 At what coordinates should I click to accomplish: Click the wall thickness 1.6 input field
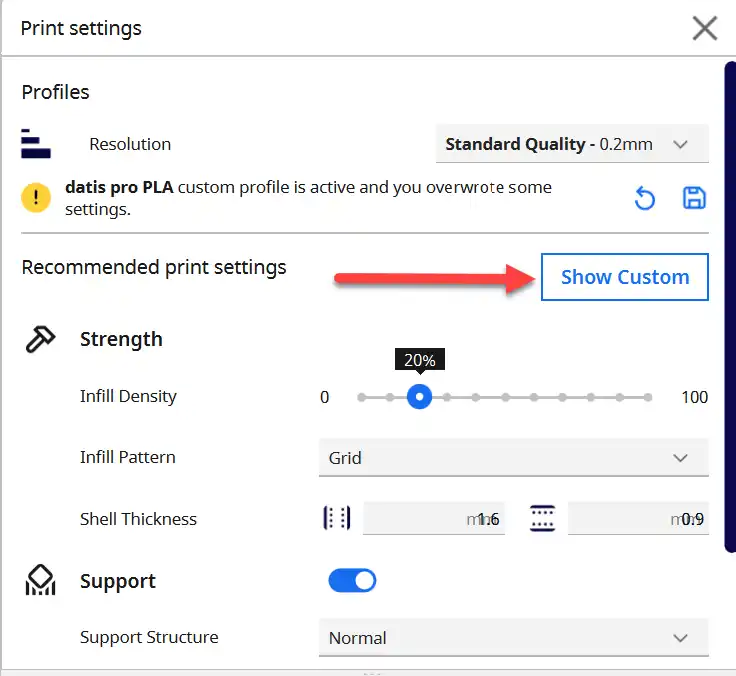(x=434, y=518)
